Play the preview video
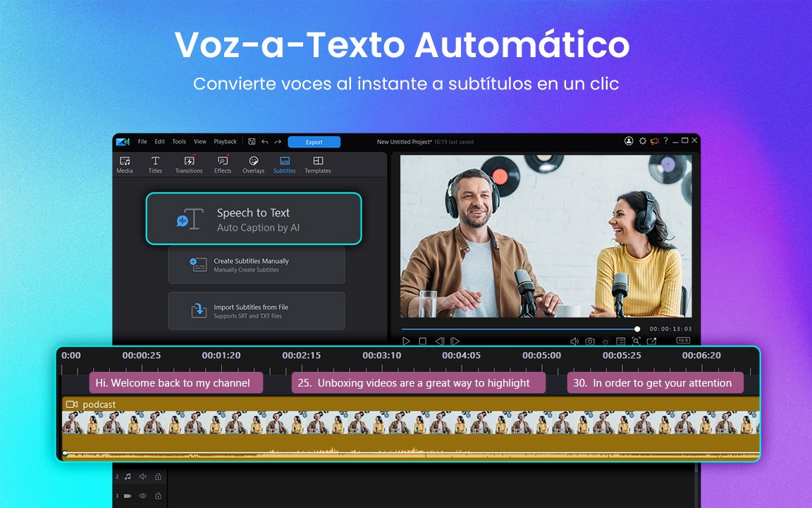This screenshot has height=508, width=812. [407, 341]
